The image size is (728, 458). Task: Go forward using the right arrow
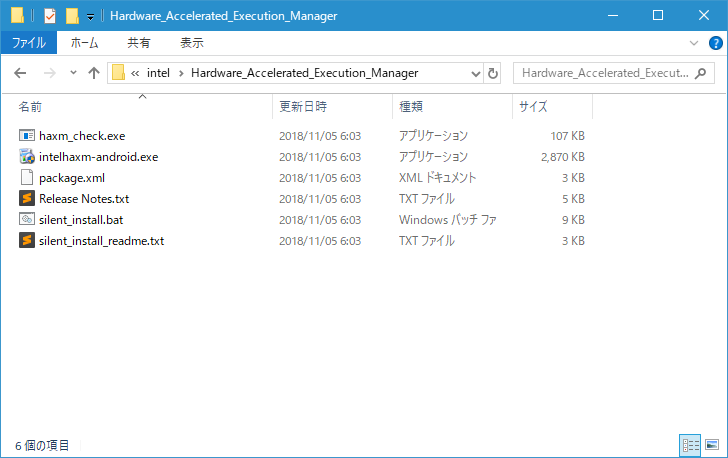point(50,73)
